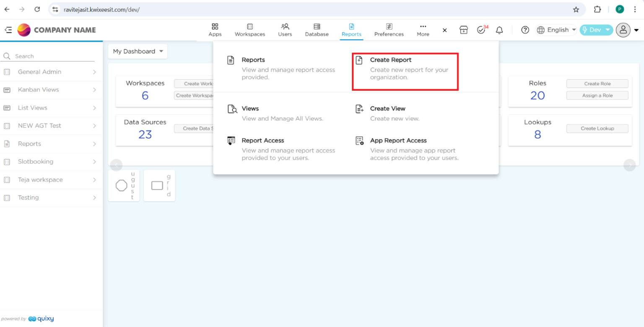Click the Assign a Role button
Viewport: 644px width, 327px height.
coord(597,95)
